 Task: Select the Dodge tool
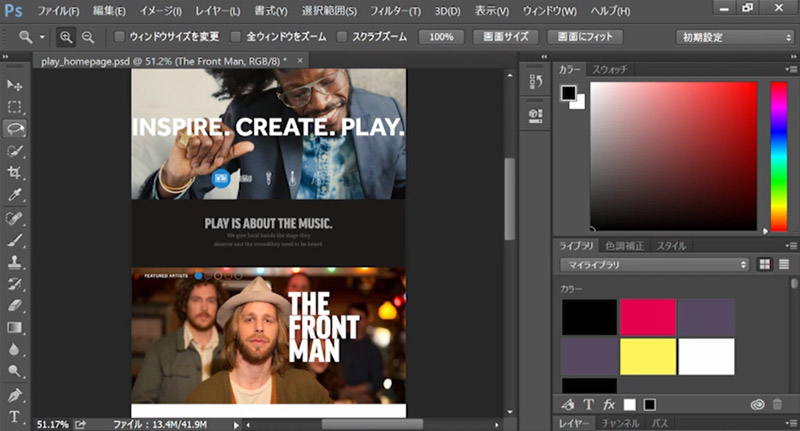coord(14,371)
